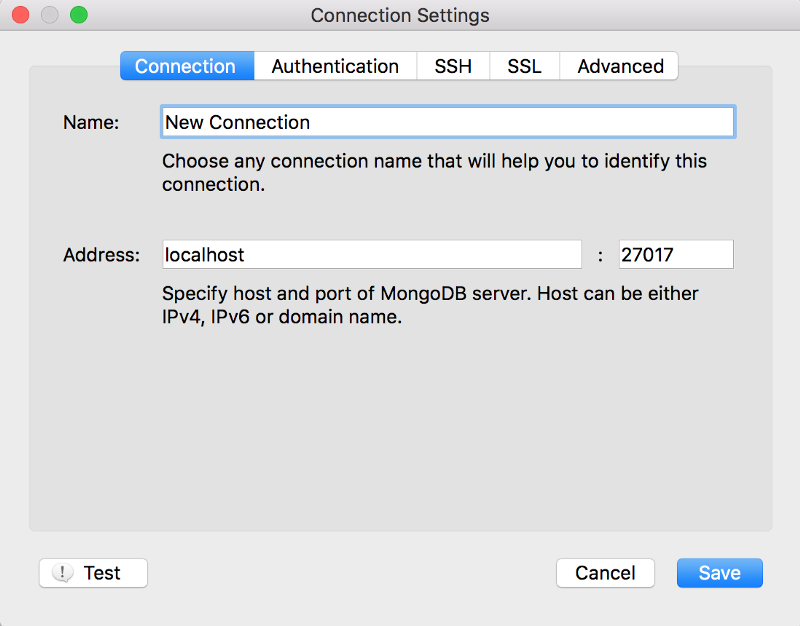Focus the Name field containing New Connection
Image resolution: width=800 pixels, height=626 pixels.
pyautogui.click(x=447, y=122)
